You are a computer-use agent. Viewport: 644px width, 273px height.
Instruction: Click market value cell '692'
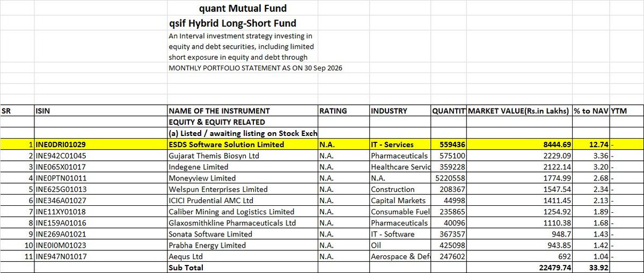(x=519, y=256)
